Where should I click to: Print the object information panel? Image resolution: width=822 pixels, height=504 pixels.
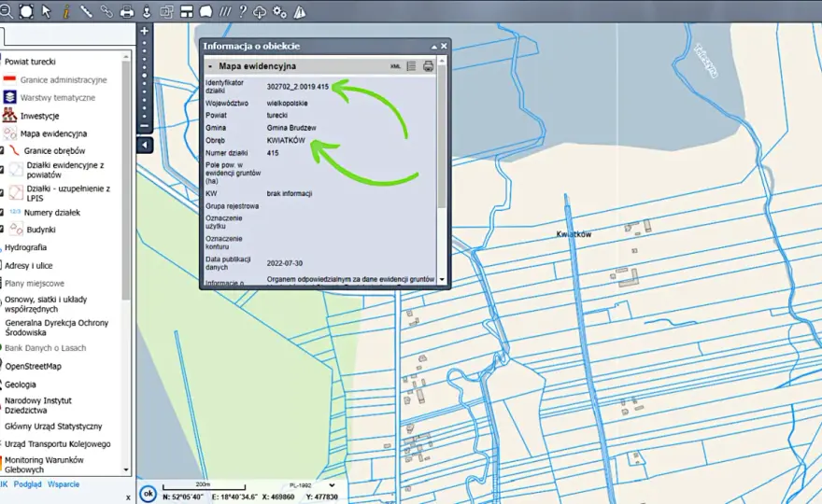pos(429,66)
